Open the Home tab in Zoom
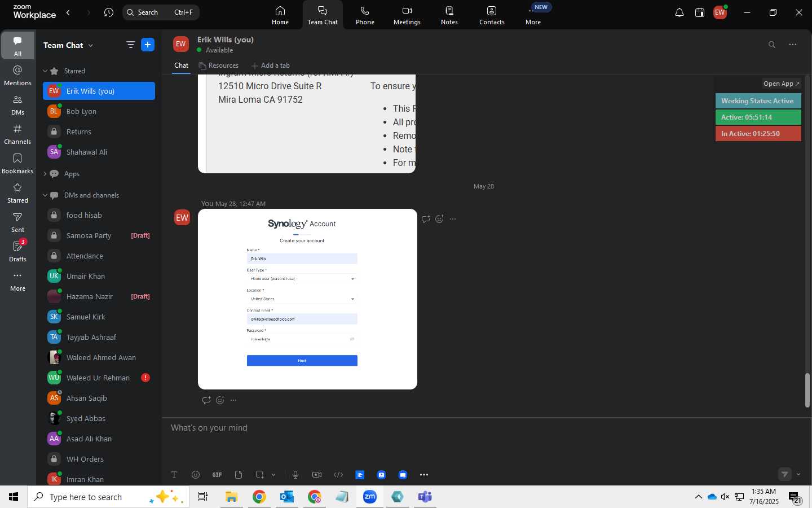The image size is (812, 508). 280,15
